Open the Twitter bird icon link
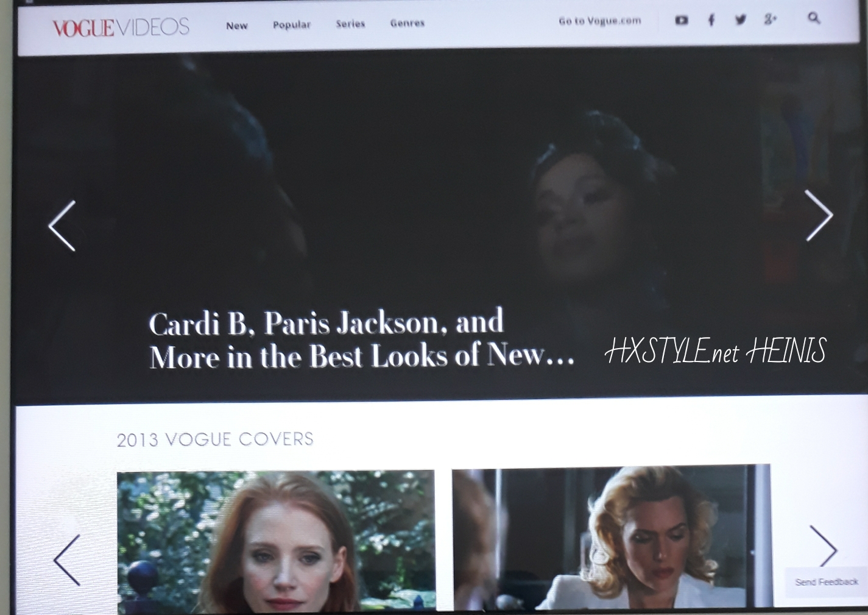Viewport: 868px width, 615px height. click(741, 20)
